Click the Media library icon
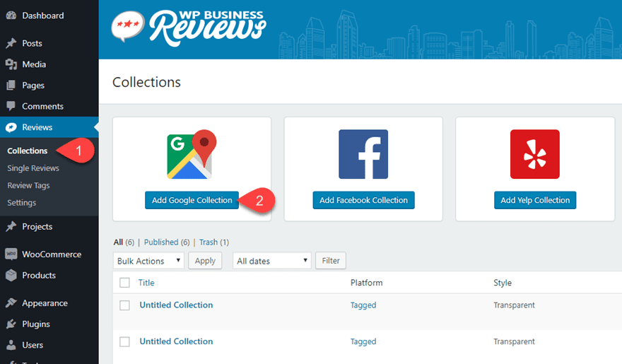This screenshot has height=364, width=622. pyautogui.click(x=11, y=64)
